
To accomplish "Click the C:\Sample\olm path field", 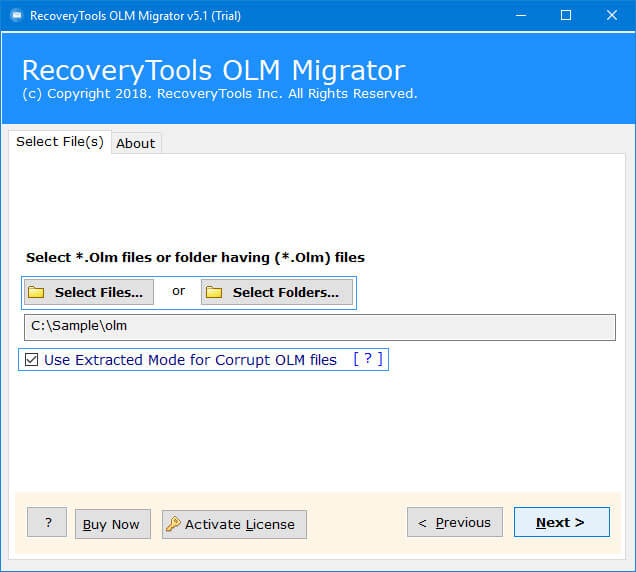I will (x=320, y=327).
